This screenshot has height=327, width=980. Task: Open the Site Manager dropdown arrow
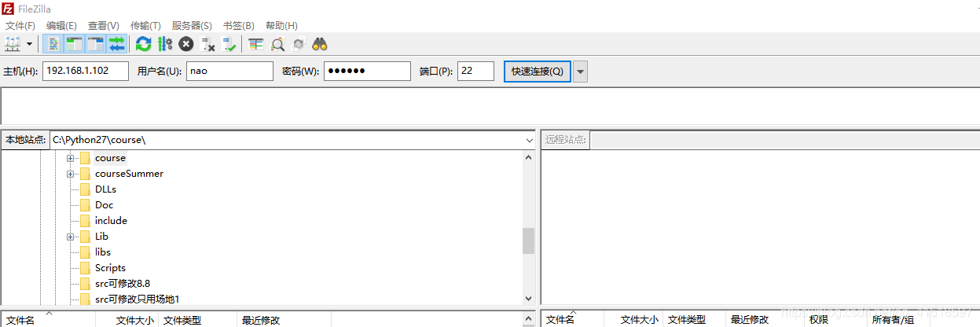click(30, 44)
